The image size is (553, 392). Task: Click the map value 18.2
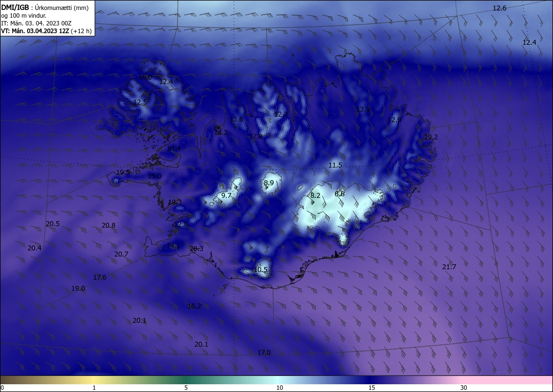coord(221,133)
